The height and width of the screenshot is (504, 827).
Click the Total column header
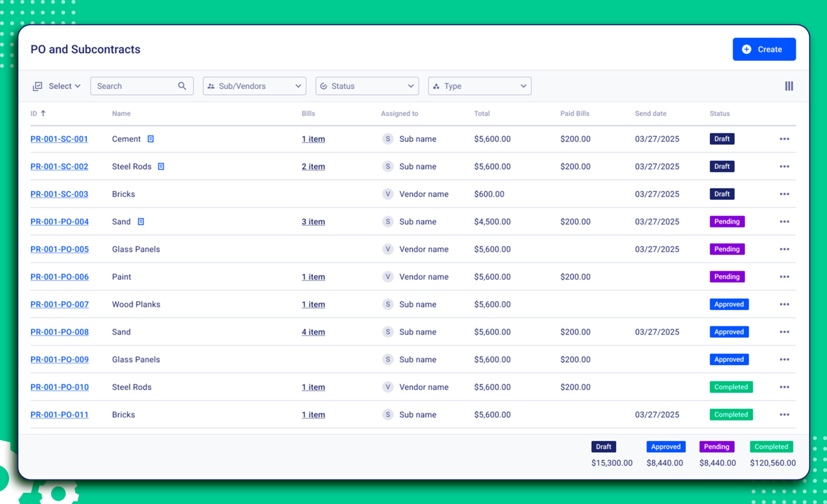(x=482, y=113)
